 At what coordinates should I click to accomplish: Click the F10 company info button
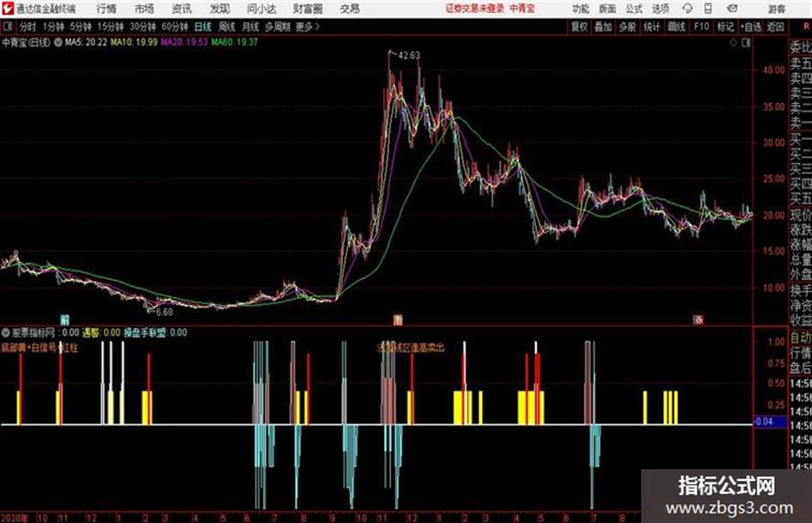click(701, 27)
